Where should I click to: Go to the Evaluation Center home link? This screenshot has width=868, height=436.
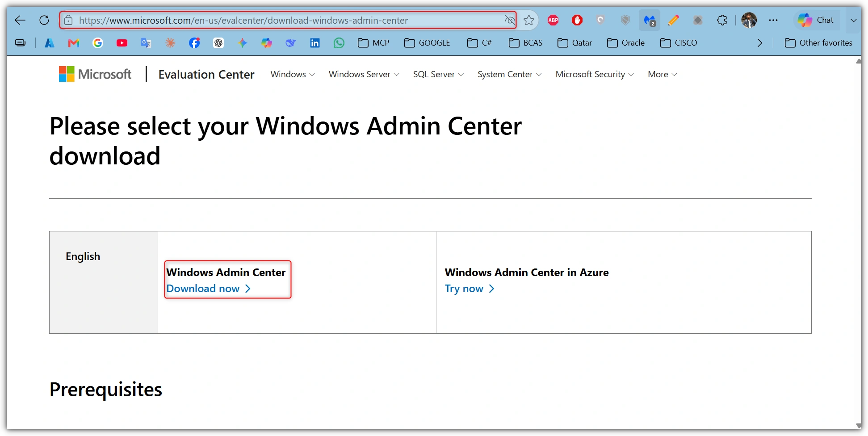[206, 75]
